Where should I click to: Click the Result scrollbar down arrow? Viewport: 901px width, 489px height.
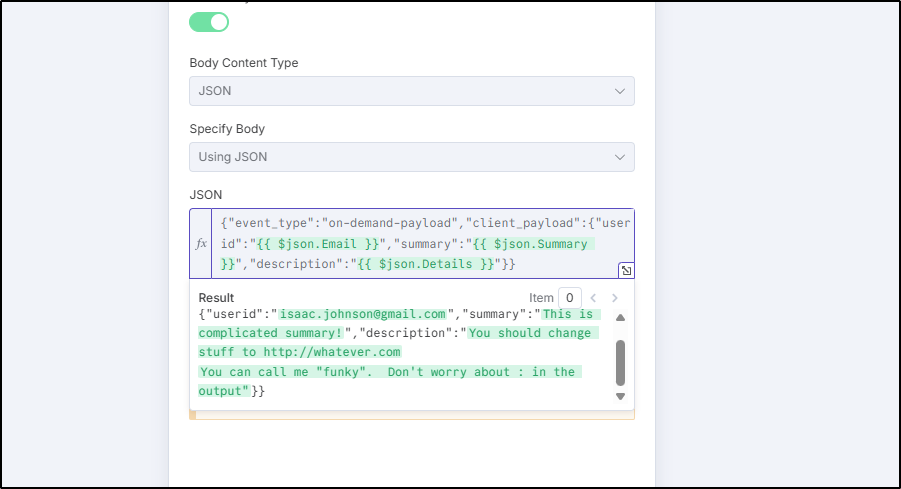coord(620,396)
